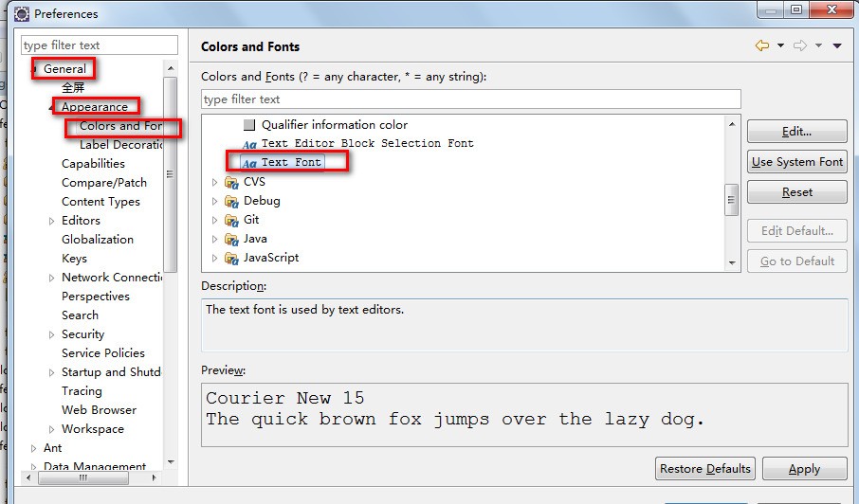Open the back history dropdown arrow

780,45
